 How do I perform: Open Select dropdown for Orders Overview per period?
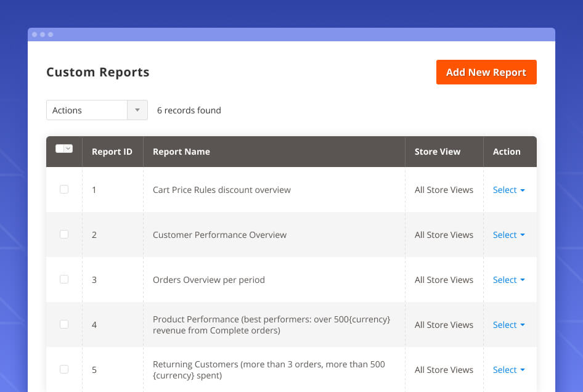click(x=508, y=280)
